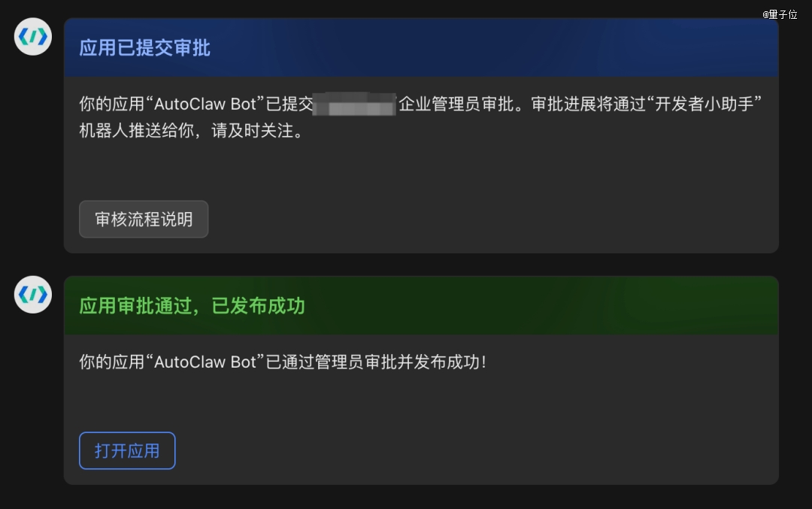Click the 企业管理员审批 phrase in the first card
The height and width of the screenshot is (509, 812).
coord(456,104)
